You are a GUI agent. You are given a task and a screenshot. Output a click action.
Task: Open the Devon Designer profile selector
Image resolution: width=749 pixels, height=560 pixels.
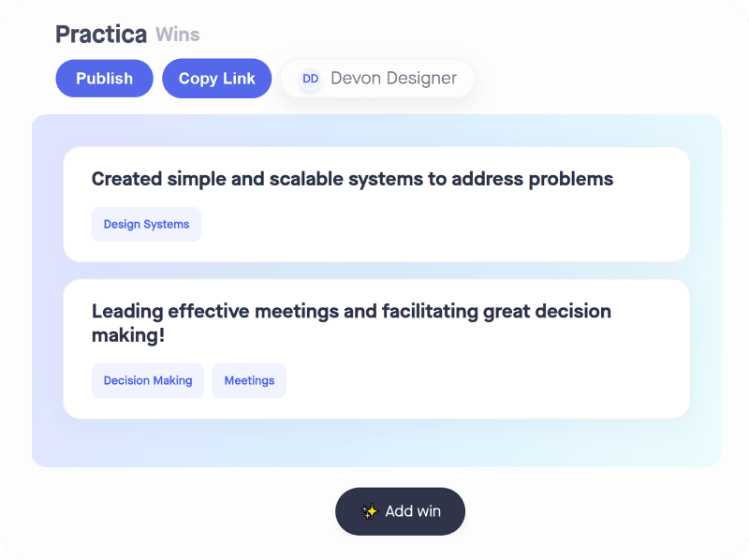point(377,79)
